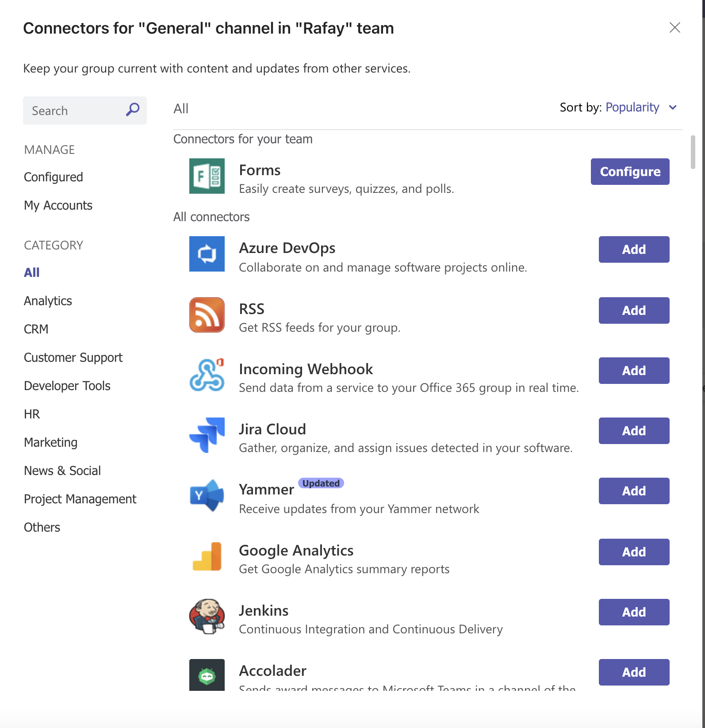705x728 pixels.
Task: Close the Connectors dialog
Action: 674,27
